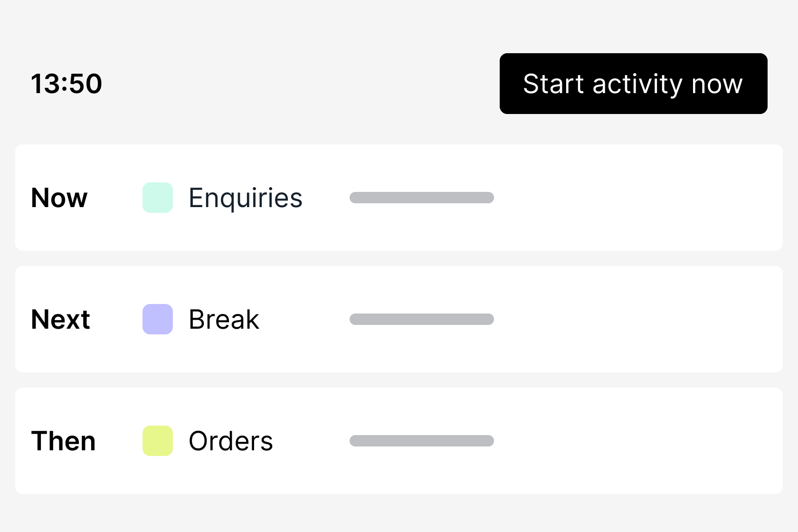Viewport: 798px width, 532px height.
Task: Select the purple Break color swatch
Action: pyautogui.click(x=158, y=319)
